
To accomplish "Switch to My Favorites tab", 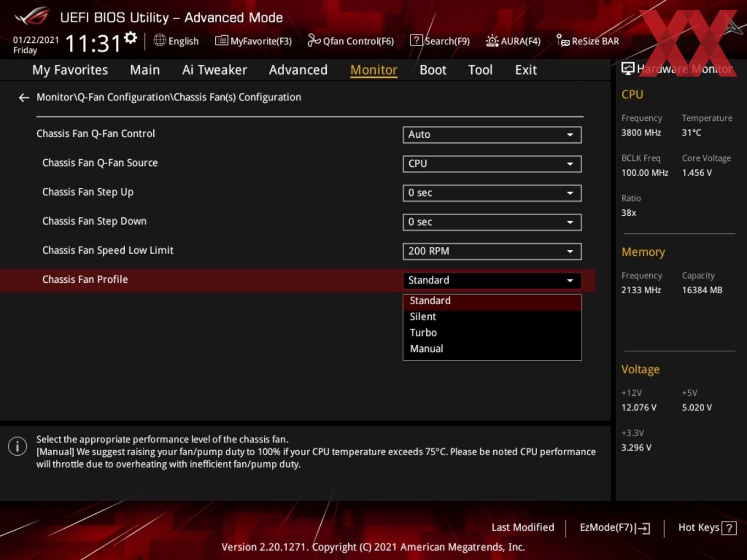I will 70,70.
